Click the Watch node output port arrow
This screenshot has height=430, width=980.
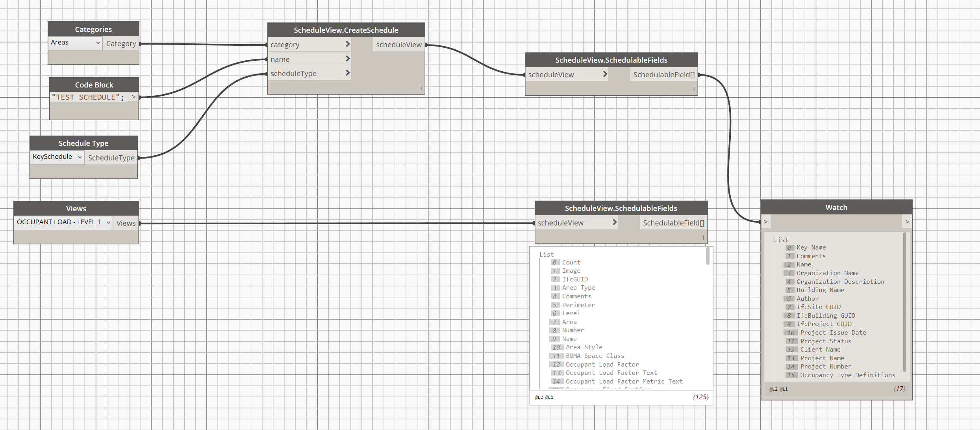907,222
